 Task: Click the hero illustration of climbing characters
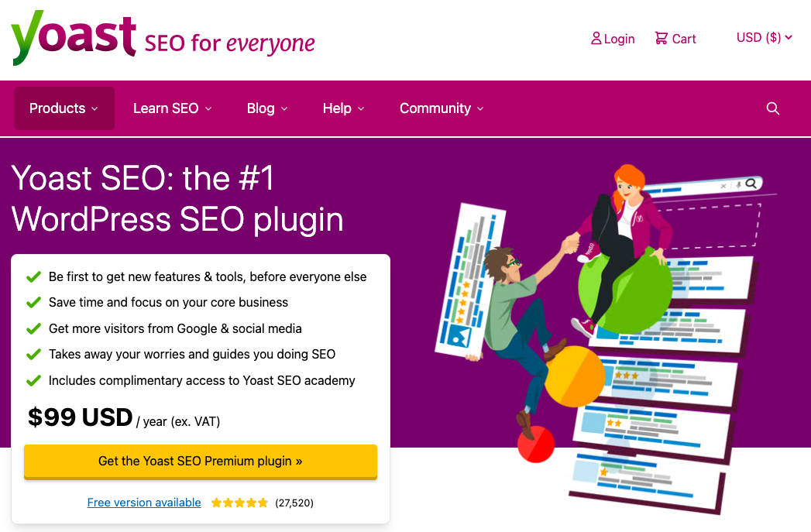click(x=605, y=338)
